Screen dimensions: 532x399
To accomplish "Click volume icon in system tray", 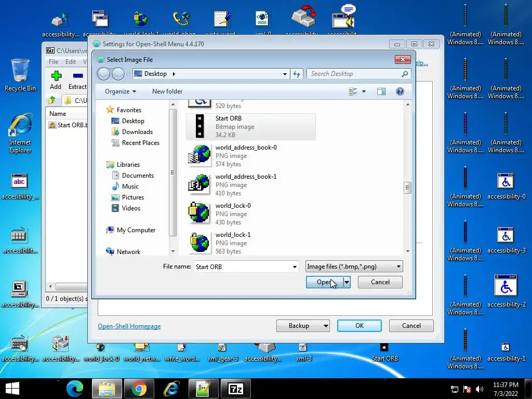I will (480, 389).
